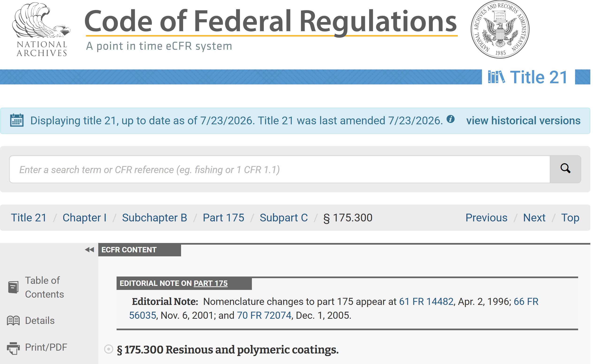The width and height of the screenshot is (599, 364).
Task: Open the Table of Contents sidebar icon
Action: 13,287
